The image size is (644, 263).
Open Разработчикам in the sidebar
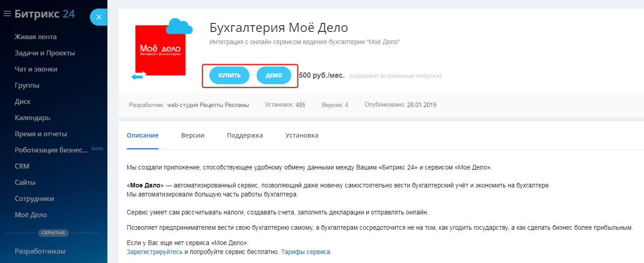tap(40, 251)
